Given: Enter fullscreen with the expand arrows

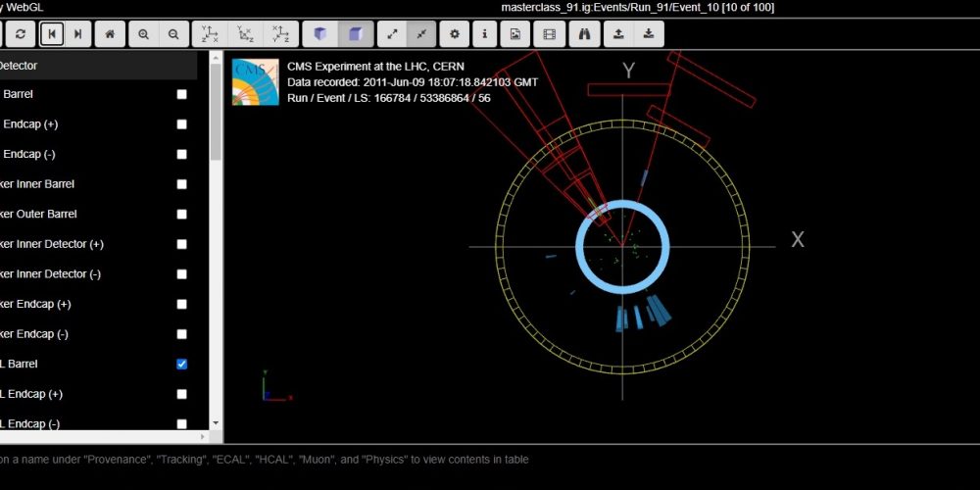Looking at the screenshot, I should (392, 34).
